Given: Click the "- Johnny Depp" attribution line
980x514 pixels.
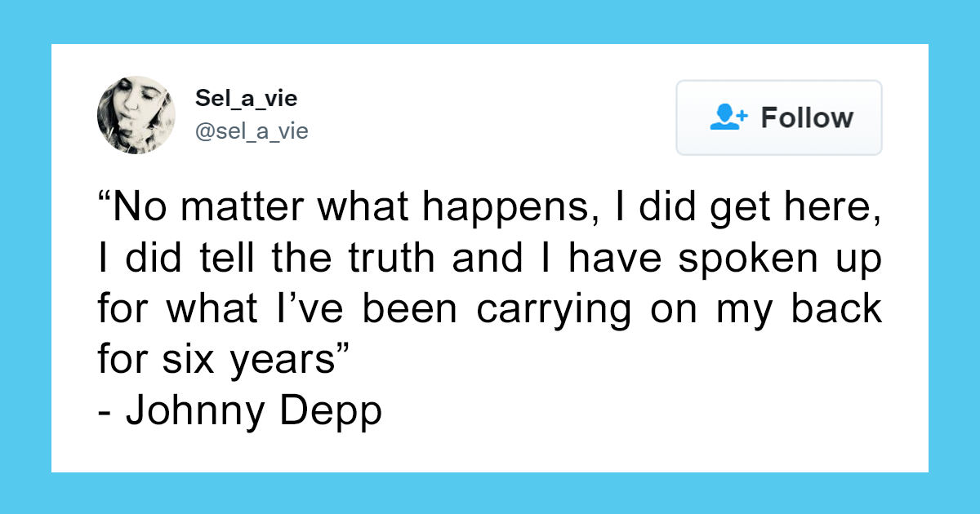Looking at the screenshot, I should coord(240,411).
